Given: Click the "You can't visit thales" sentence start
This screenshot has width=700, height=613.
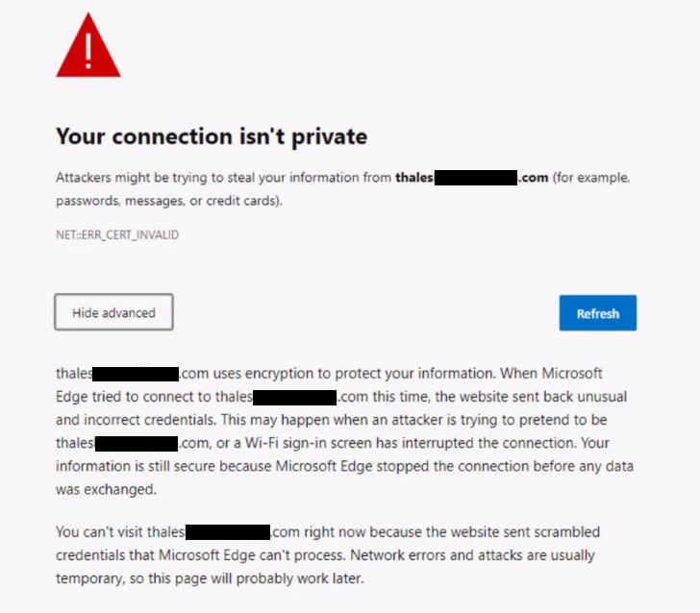Looking at the screenshot, I should [119, 531].
